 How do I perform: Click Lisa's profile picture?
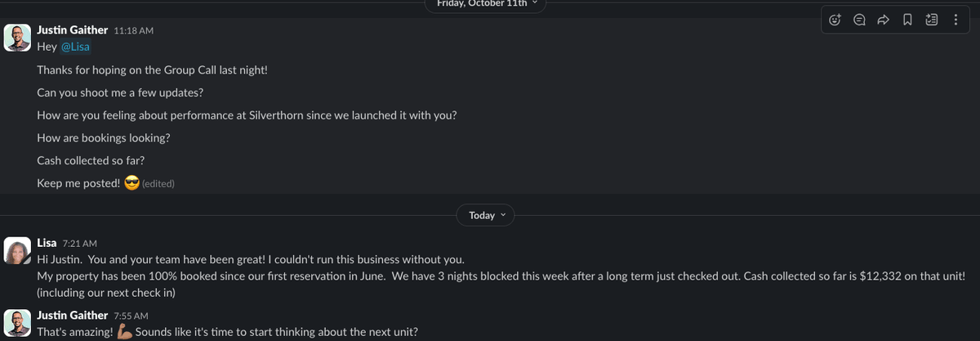[x=17, y=252]
